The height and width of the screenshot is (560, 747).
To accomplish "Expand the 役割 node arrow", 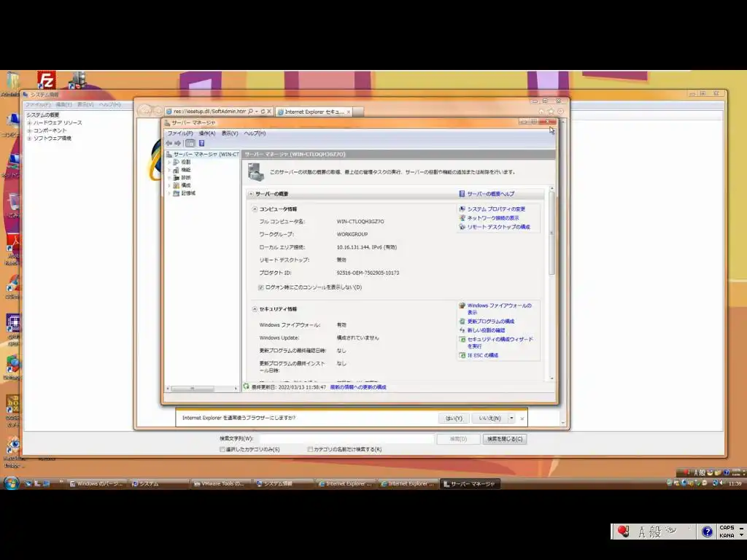I will (x=169, y=163).
